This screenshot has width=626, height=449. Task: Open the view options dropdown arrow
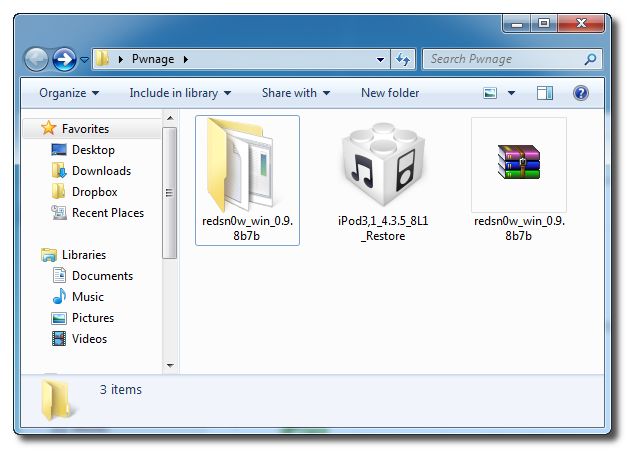point(511,93)
